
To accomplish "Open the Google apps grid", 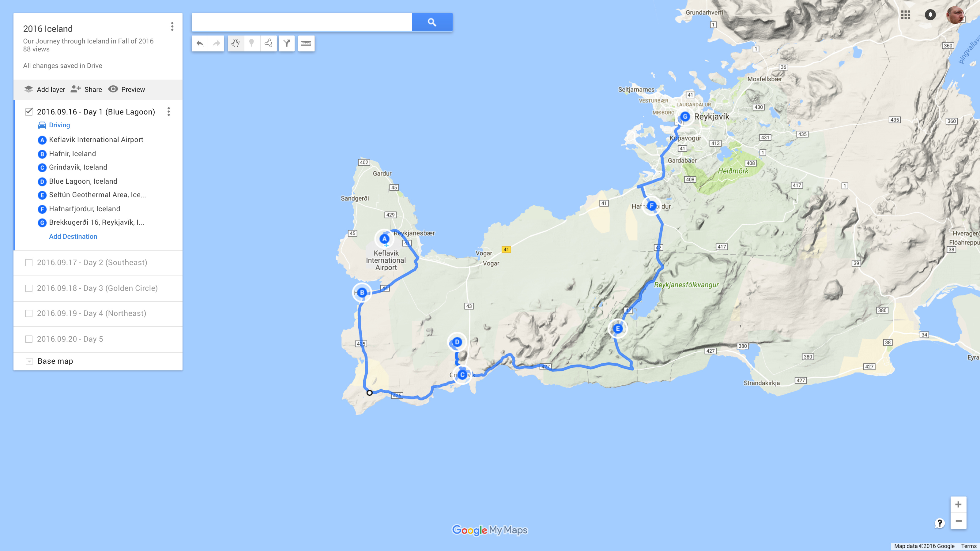I will pos(906,15).
